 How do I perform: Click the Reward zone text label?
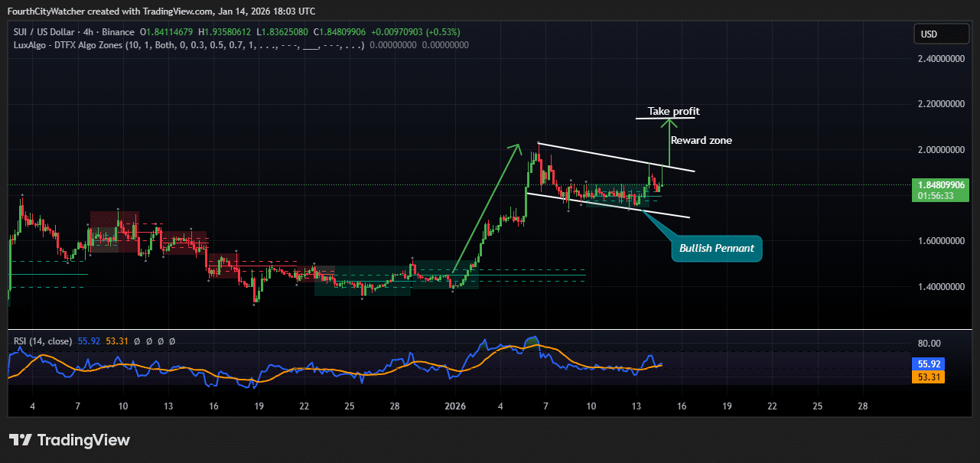[701, 140]
